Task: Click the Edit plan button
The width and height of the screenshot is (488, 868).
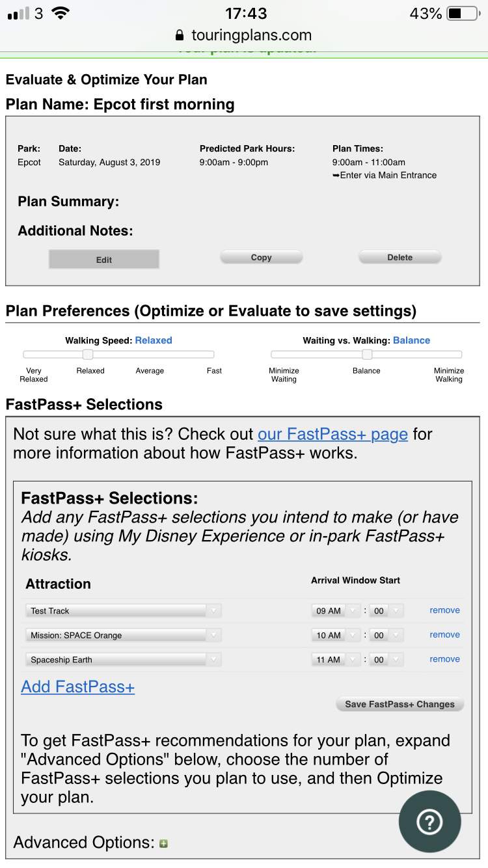Action: coord(104,260)
